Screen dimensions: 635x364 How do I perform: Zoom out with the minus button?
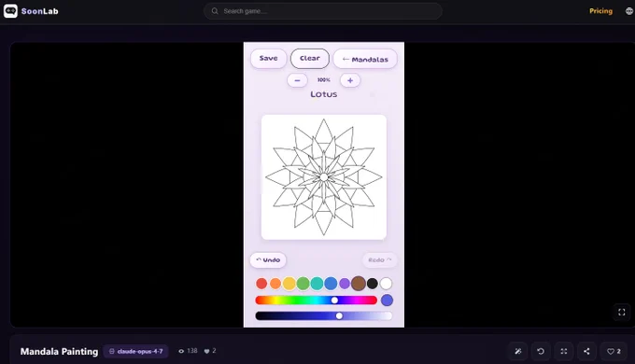pyautogui.click(x=297, y=80)
